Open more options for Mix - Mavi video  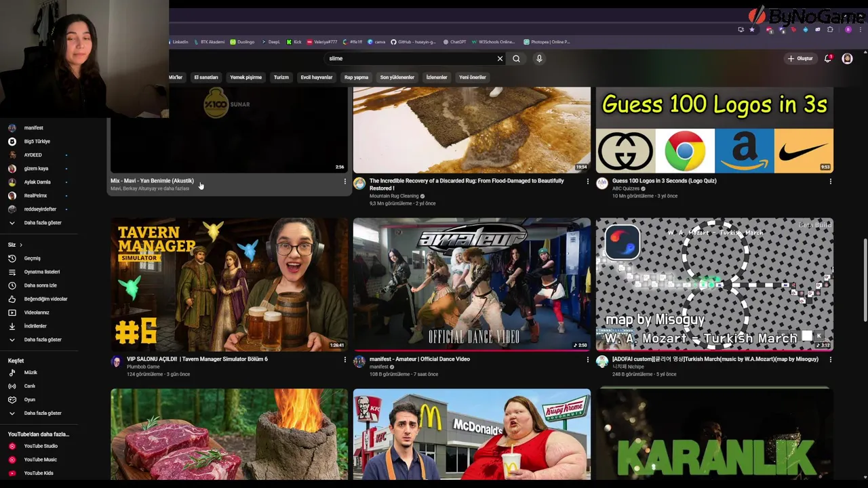(x=344, y=181)
